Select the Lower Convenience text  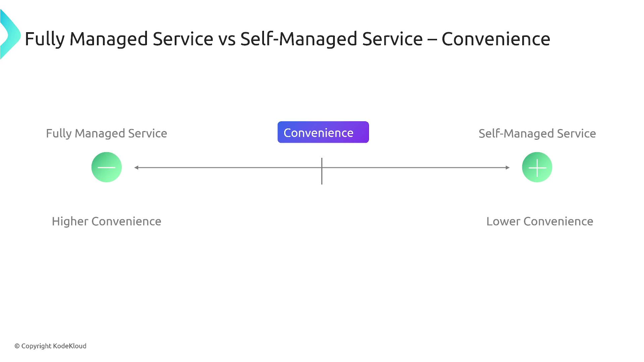[x=540, y=222]
